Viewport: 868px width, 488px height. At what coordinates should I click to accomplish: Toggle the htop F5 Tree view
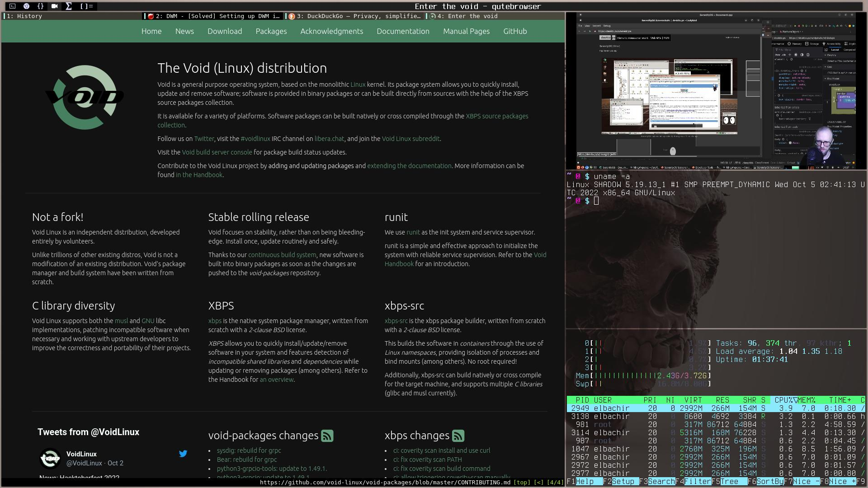click(x=729, y=482)
